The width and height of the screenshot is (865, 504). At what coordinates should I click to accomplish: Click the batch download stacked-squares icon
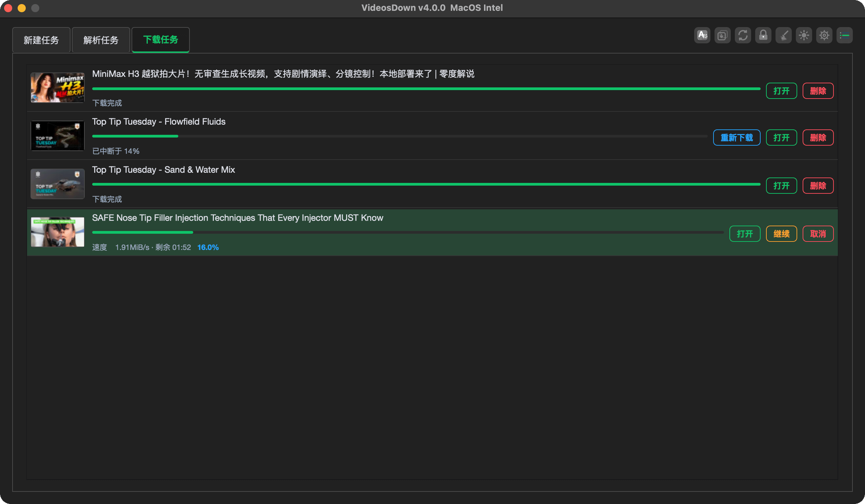click(x=722, y=35)
